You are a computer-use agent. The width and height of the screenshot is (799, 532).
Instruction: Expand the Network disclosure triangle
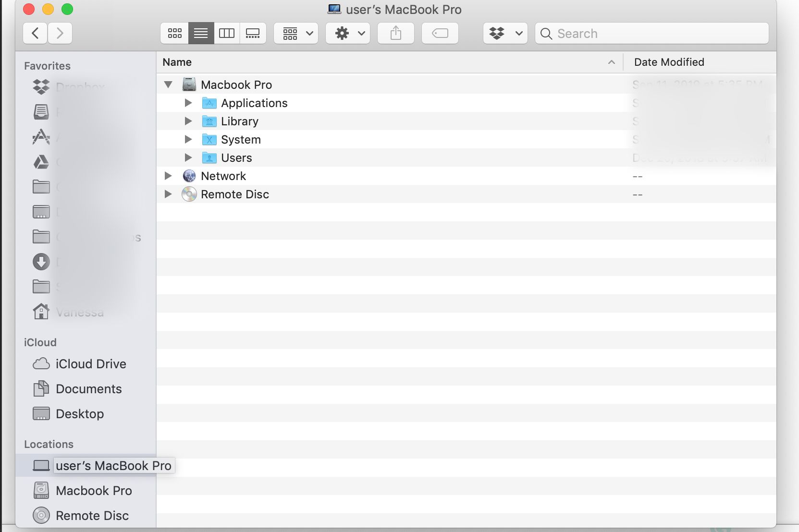click(x=168, y=176)
